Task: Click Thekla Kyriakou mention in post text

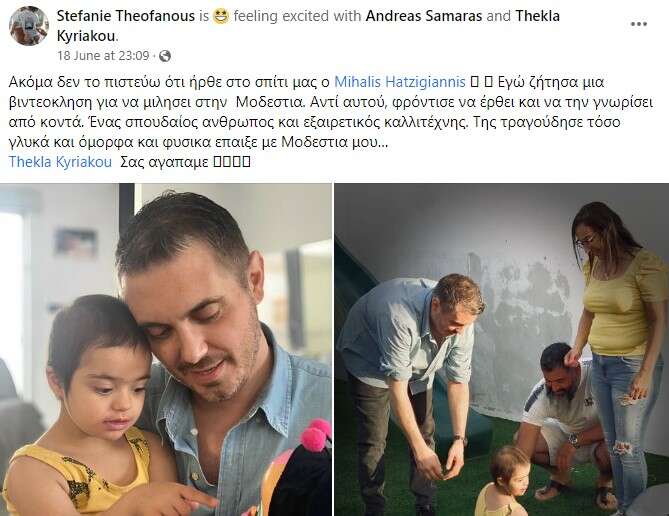Action: [60, 162]
